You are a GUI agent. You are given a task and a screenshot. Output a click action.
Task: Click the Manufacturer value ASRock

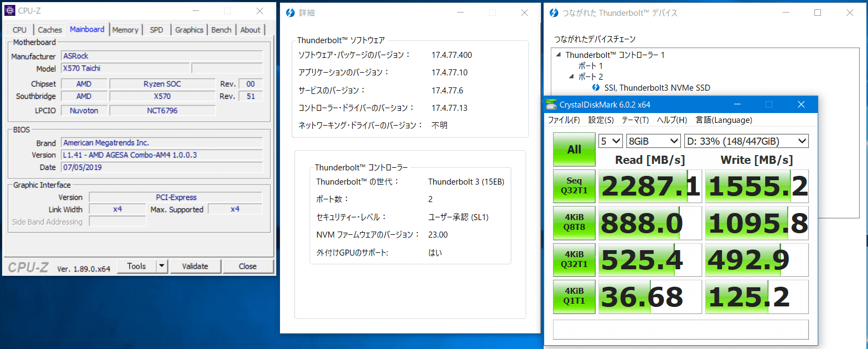click(x=162, y=56)
